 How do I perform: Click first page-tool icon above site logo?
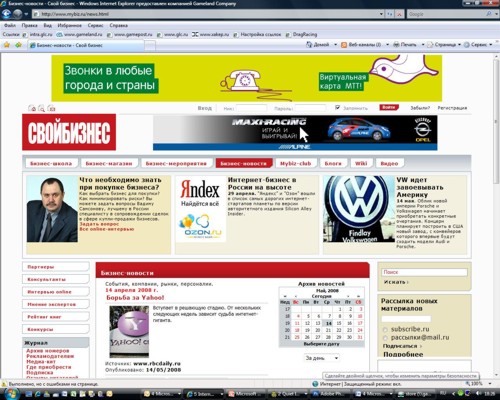click(32, 108)
